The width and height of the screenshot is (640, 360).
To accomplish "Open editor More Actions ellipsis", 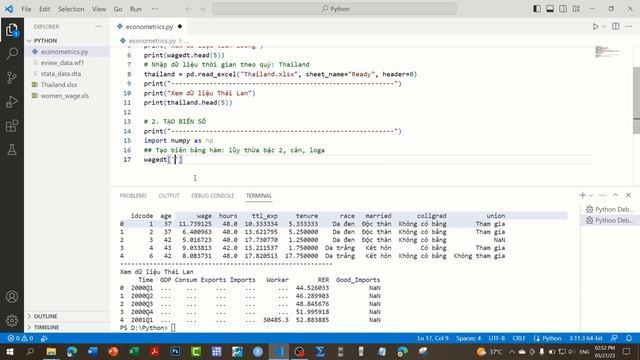I will pyautogui.click(x=629, y=27).
